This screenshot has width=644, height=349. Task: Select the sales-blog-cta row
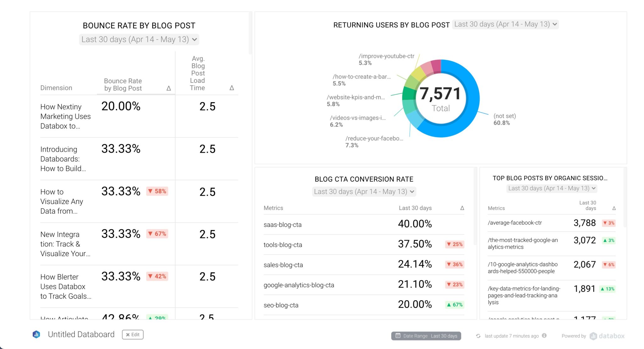(x=364, y=265)
